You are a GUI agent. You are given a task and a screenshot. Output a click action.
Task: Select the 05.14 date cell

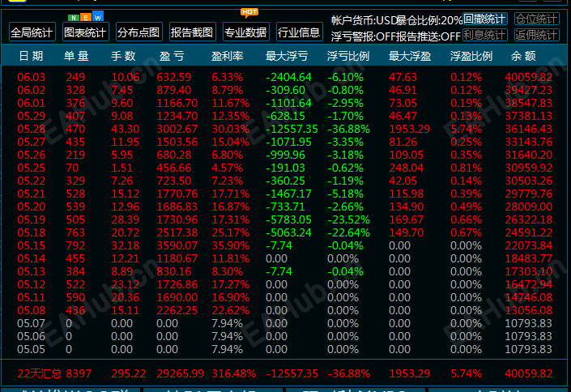tap(32, 258)
